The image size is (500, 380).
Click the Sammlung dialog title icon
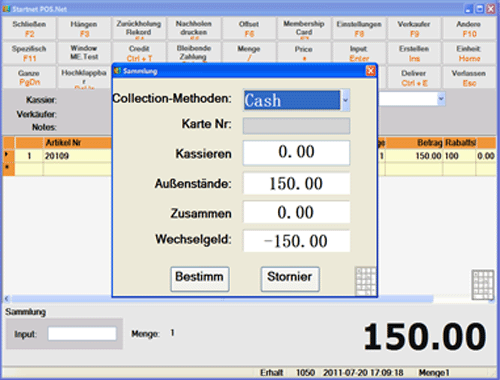tap(117, 71)
